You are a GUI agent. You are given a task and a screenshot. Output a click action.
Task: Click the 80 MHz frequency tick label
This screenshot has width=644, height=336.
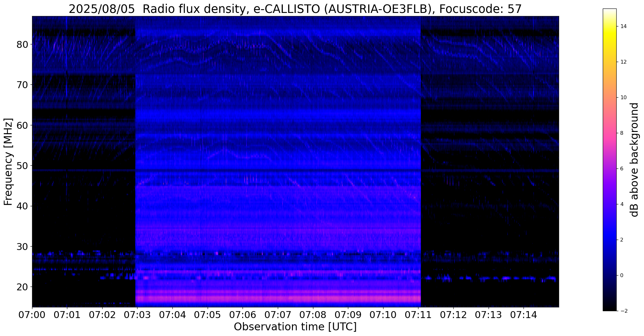[x=22, y=44]
